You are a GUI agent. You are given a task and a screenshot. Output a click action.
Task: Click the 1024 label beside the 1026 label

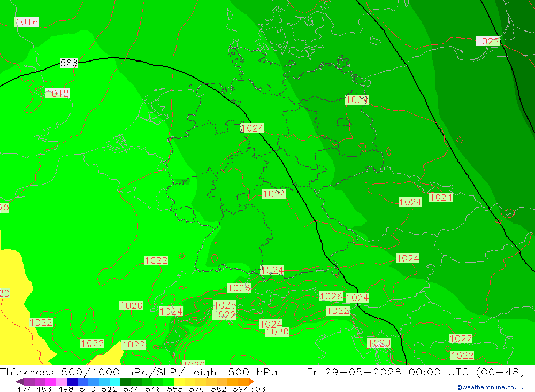point(357,297)
